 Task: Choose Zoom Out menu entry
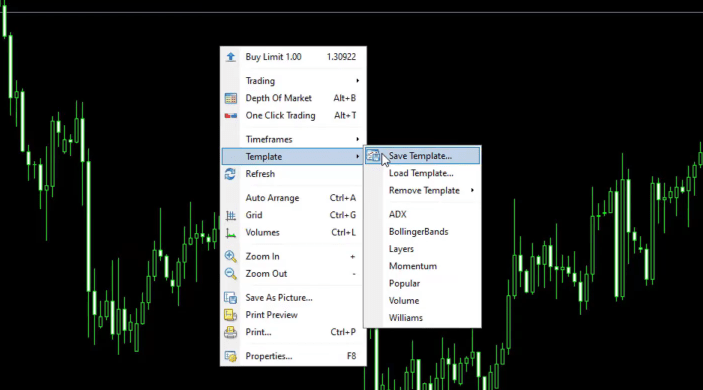[x=293, y=273]
